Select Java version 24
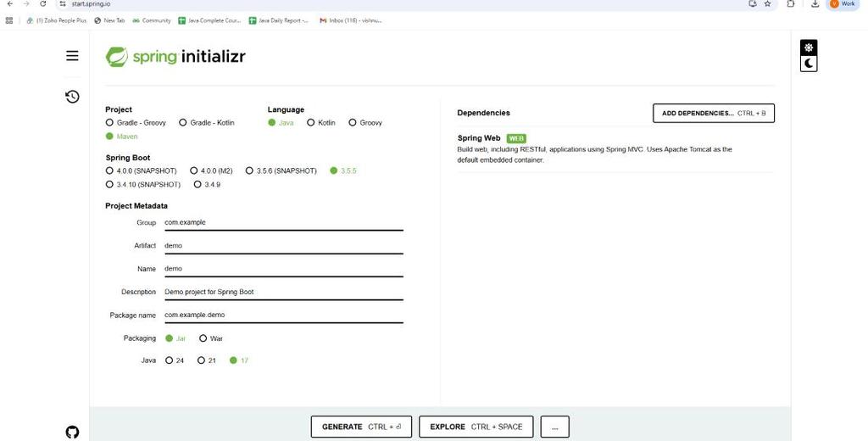Viewport: 868px width, 441px height. tap(175, 360)
